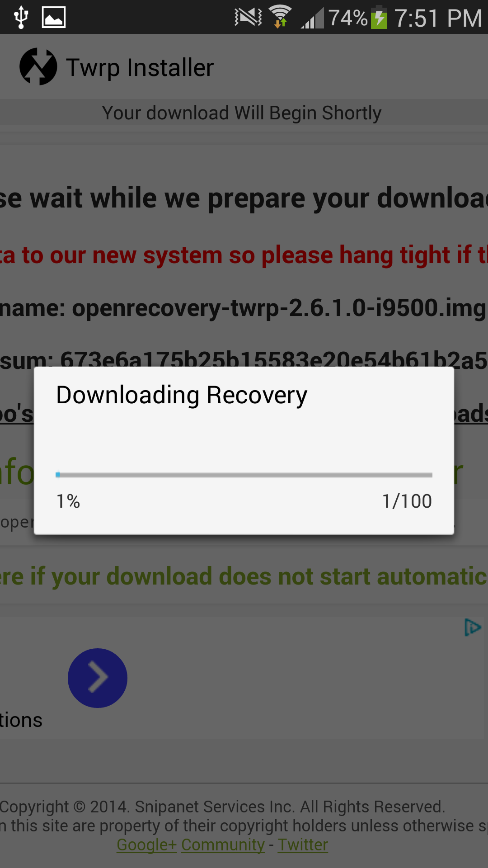The image size is (488, 868).
Task: Tap the openrecovery-twrp-2.6.1.0-i9500.img filename
Action: 279,308
